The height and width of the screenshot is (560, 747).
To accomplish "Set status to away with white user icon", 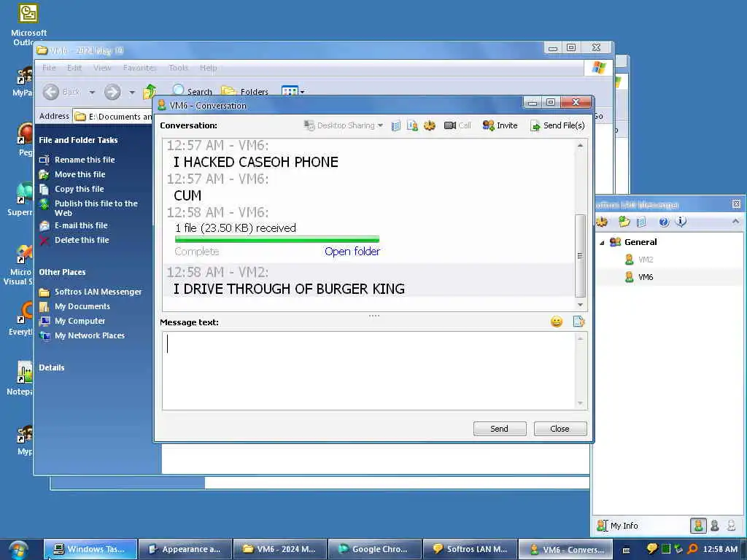I will 731,526.
